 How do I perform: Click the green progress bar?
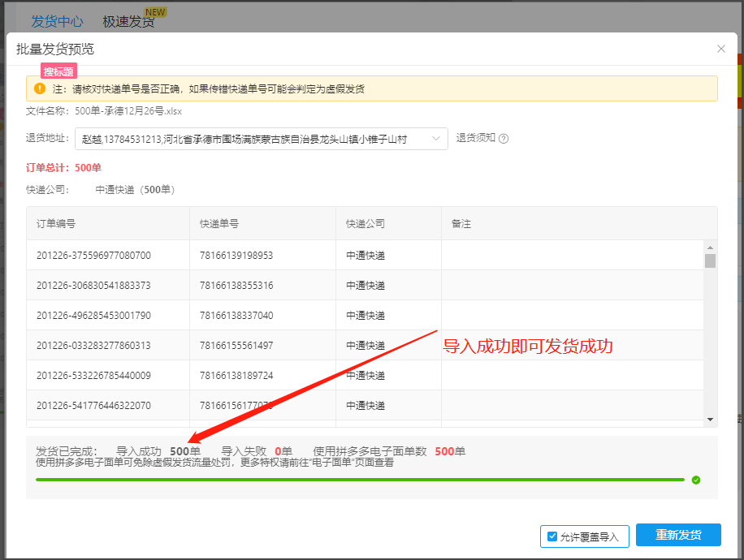coord(360,480)
